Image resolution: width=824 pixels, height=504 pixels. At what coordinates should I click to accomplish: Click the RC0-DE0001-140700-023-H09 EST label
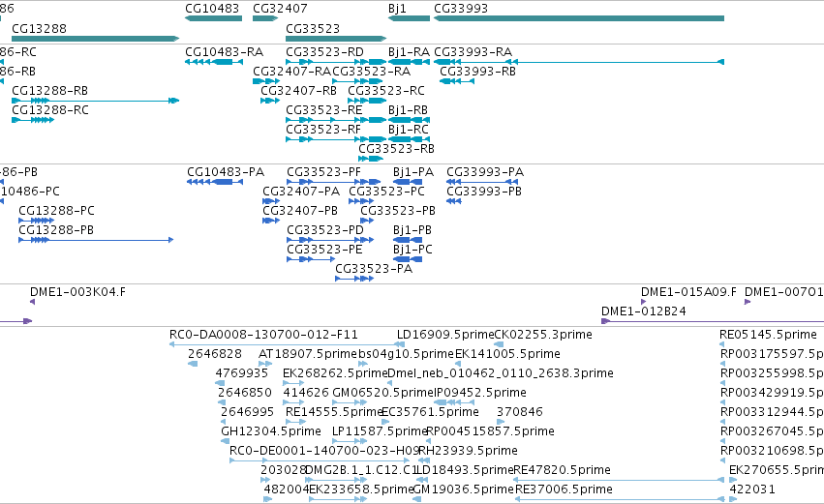click(x=324, y=452)
